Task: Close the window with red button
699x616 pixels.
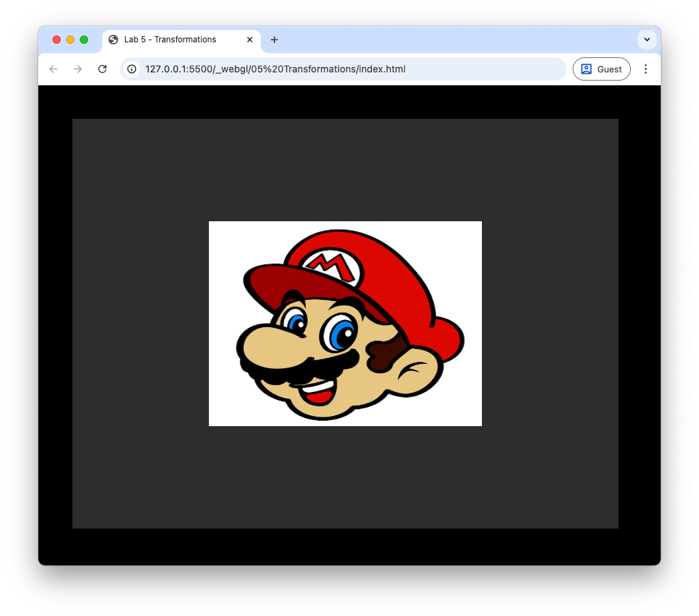Action: click(57, 40)
